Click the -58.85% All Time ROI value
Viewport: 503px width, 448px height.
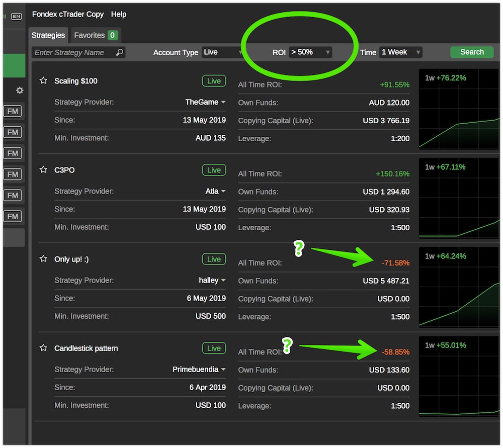click(395, 352)
